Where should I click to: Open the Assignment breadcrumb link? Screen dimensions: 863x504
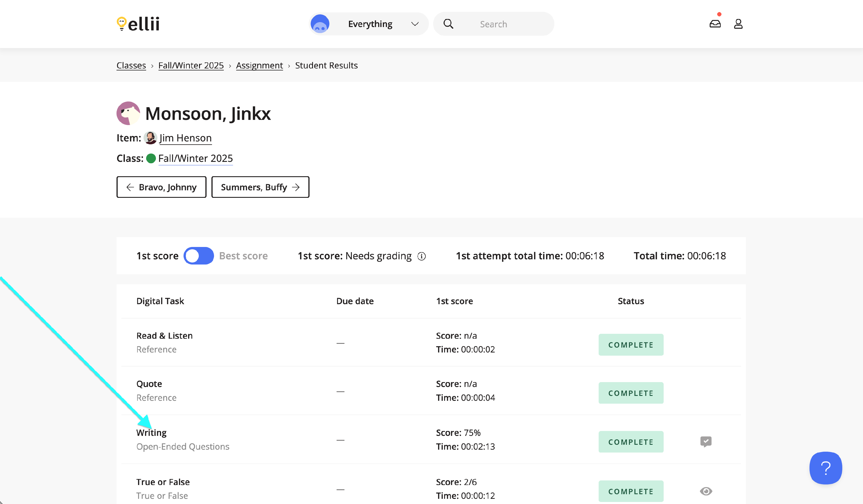tap(259, 65)
